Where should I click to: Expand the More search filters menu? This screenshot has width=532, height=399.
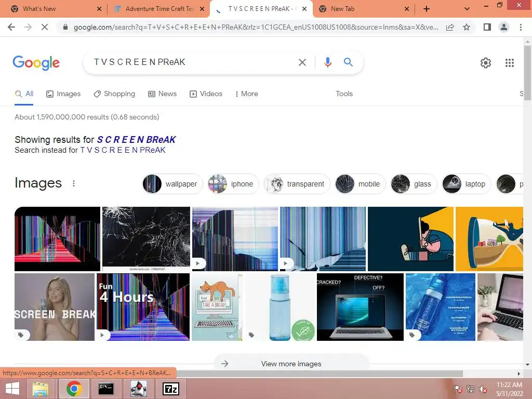247,94
